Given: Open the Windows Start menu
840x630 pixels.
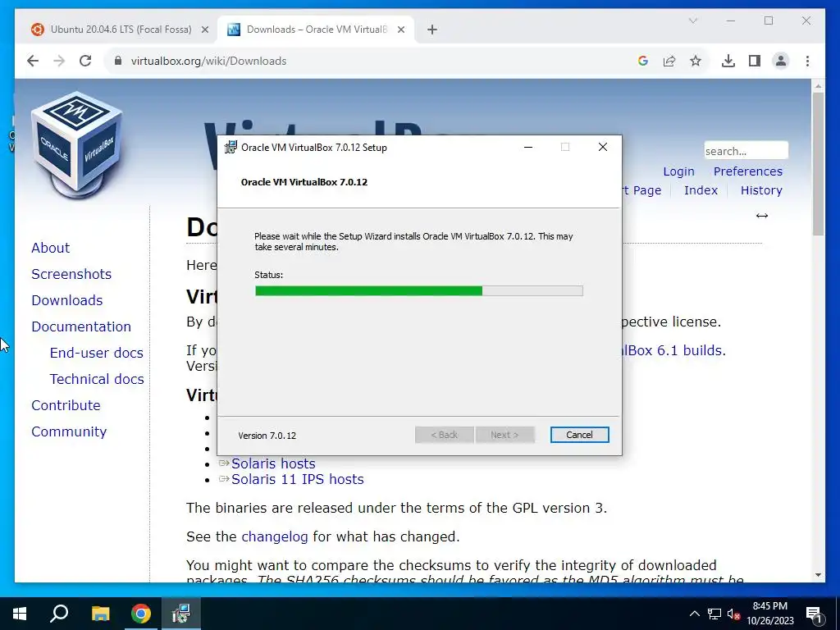Looking at the screenshot, I should click(20, 614).
